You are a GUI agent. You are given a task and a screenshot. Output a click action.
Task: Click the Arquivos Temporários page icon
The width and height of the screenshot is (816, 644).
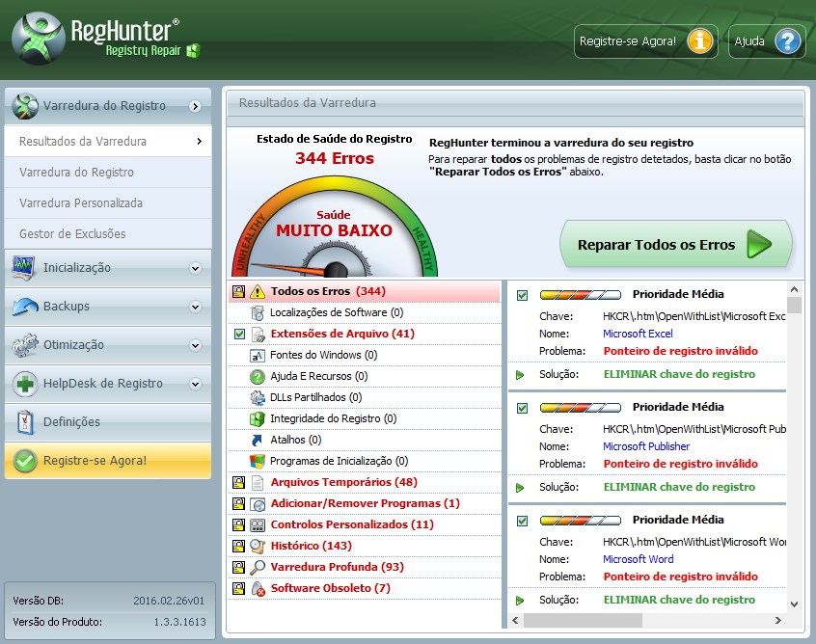point(258,483)
